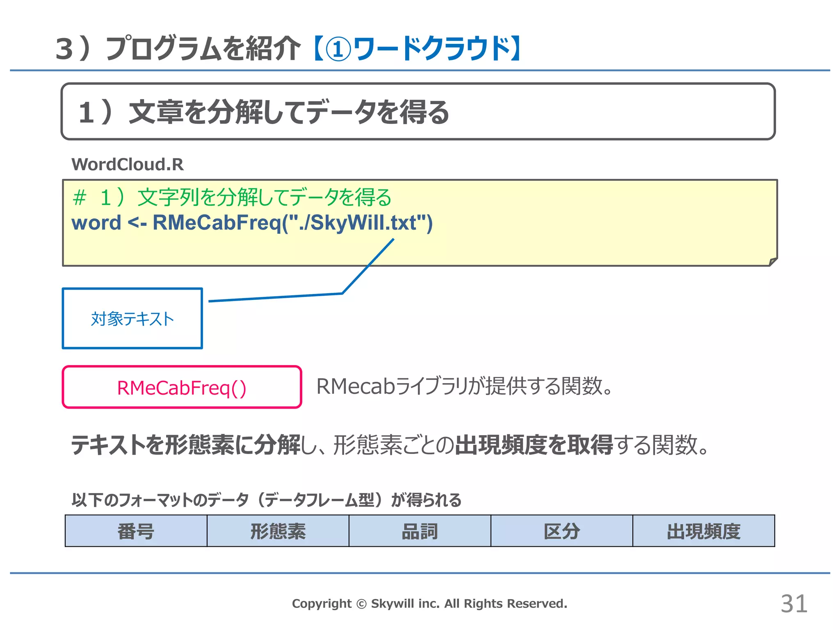Click the caption 以下のフォーマットのデータ

(267, 500)
